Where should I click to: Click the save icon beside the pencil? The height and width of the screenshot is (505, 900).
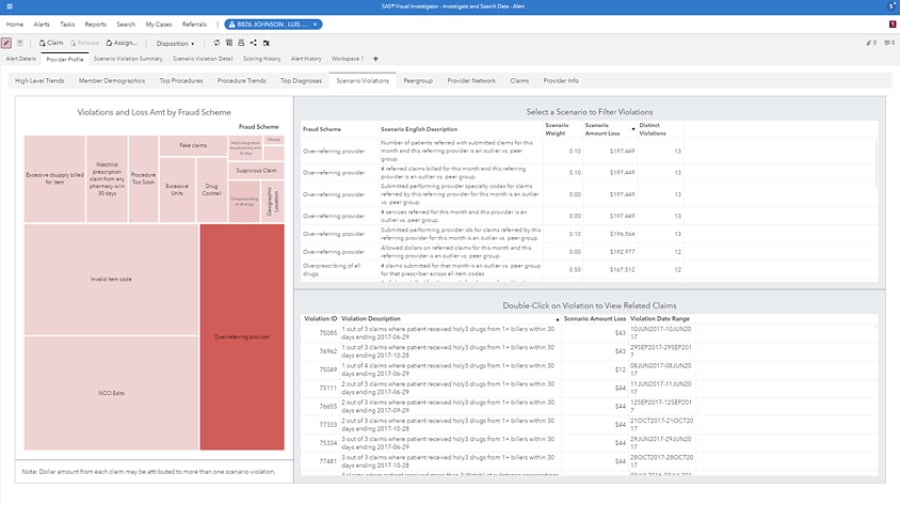20,43
